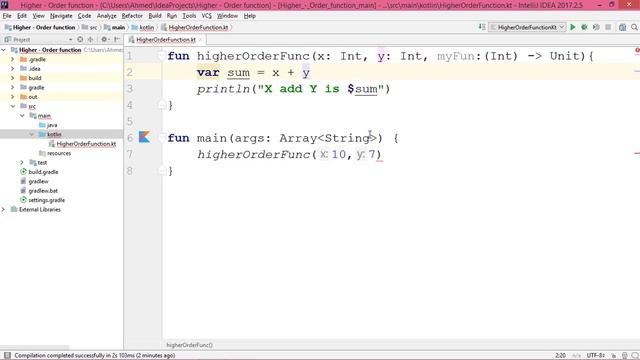Screen dimensions: 640x360
Task: Open Project panel settings gear
Action: (104, 40)
